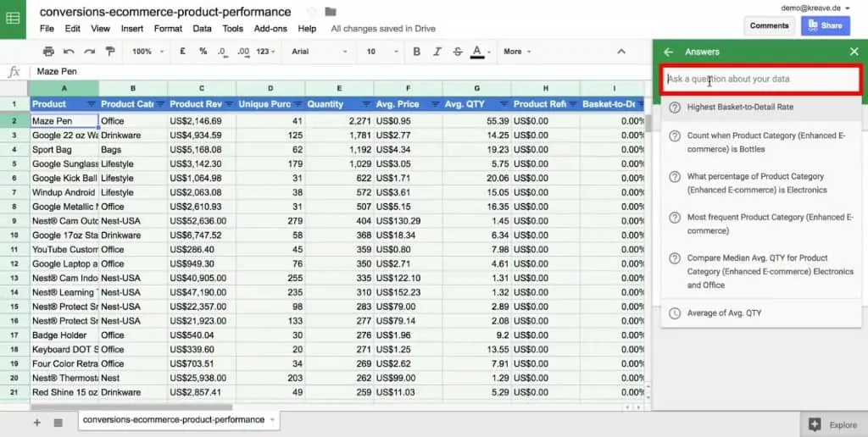Click the Comments button
This screenshot has height=437, width=868.
[769, 26]
